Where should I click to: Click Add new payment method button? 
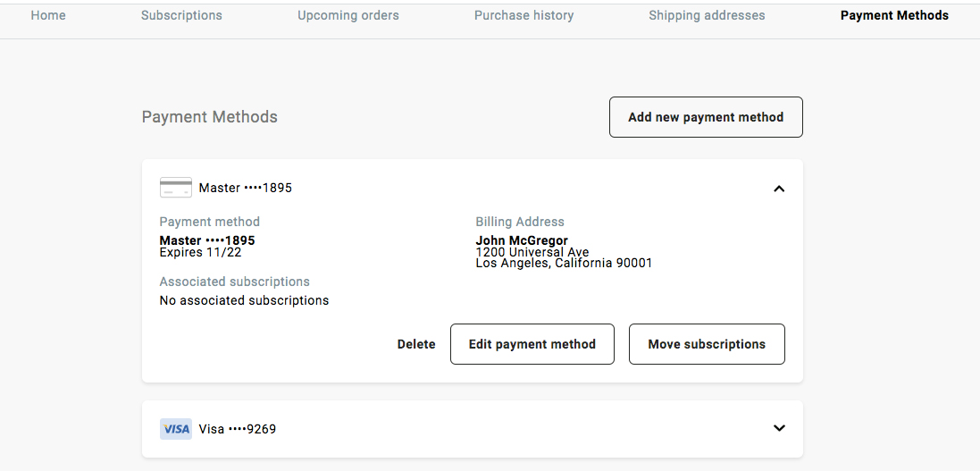coord(706,117)
